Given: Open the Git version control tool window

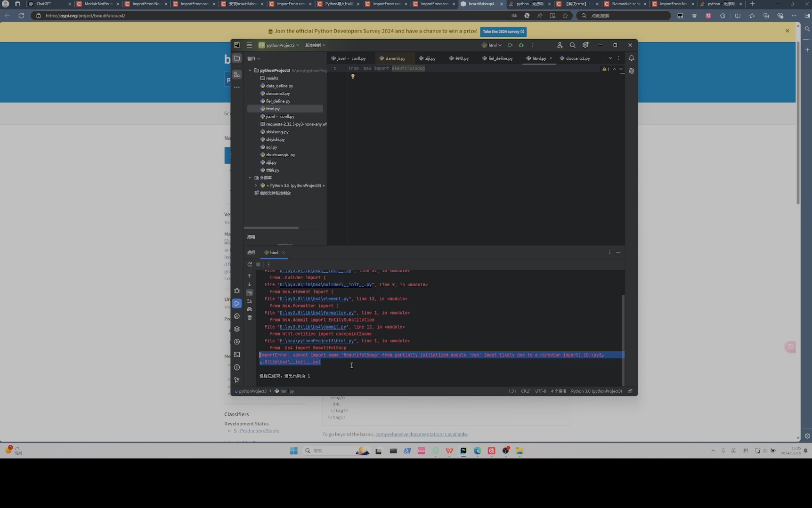Looking at the screenshot, I should [x=237, y=380].
